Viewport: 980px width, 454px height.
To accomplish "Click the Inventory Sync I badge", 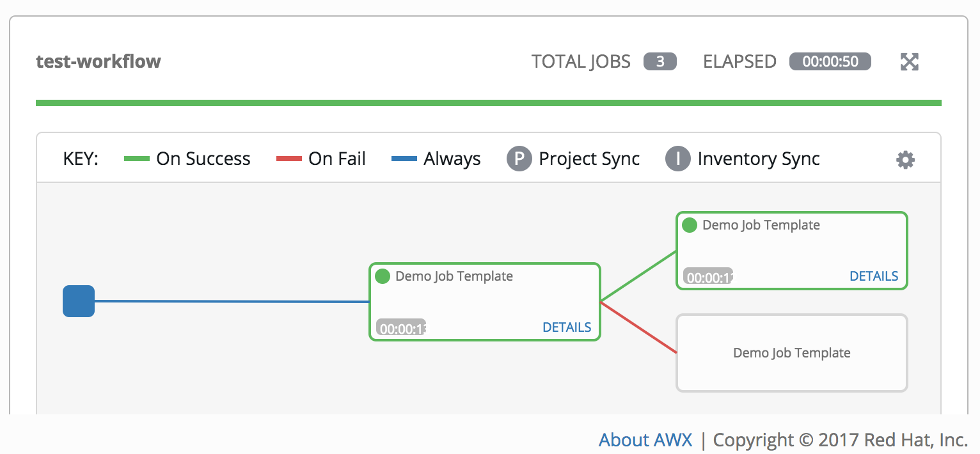I will pyautogui.click(x=677, y=159).
